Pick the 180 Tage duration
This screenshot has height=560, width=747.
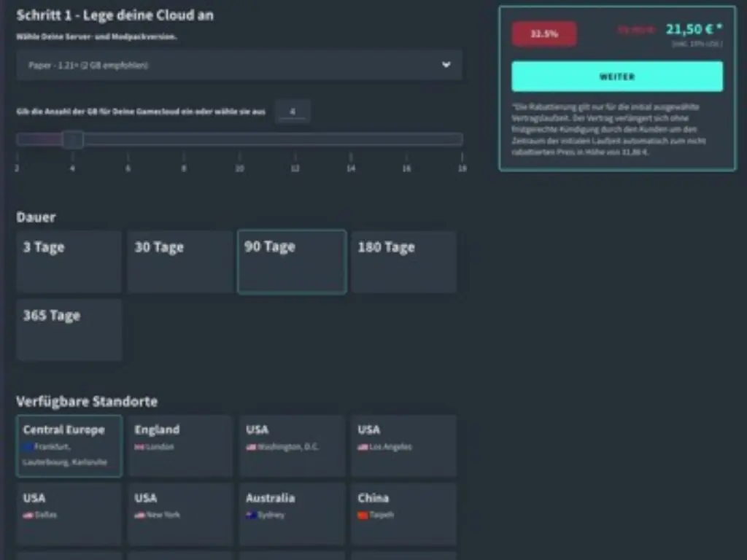coord(403,262)
